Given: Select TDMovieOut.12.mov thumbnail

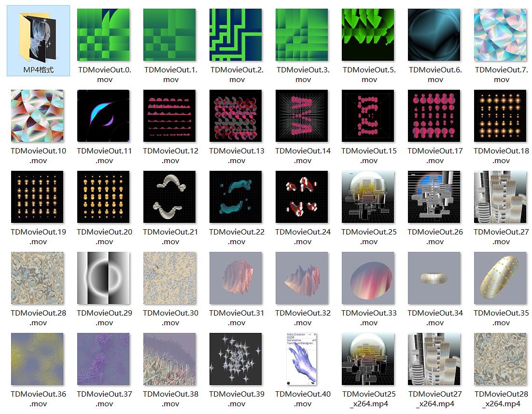Looking at the screenshot, I should click(x=169, y=116).
